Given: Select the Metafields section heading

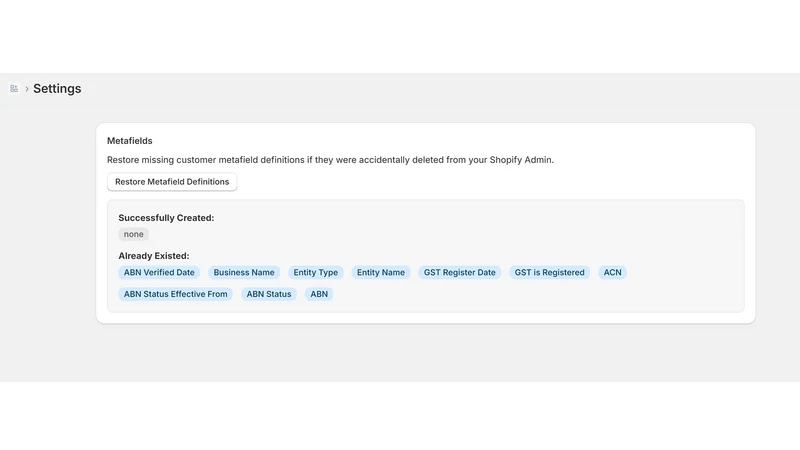Looking at the screenshot, I should (x=130, y=141).
